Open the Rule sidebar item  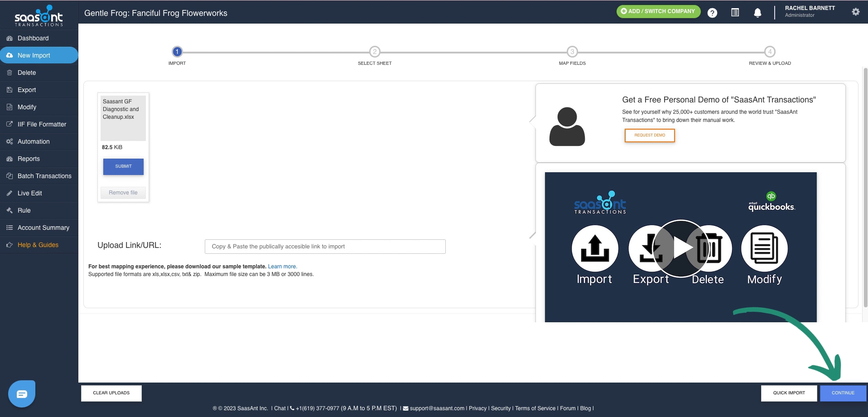[39, 210]
